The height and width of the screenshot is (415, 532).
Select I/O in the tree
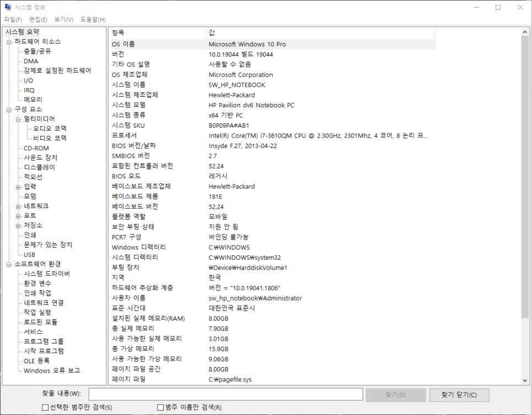[x=28, y=80]
